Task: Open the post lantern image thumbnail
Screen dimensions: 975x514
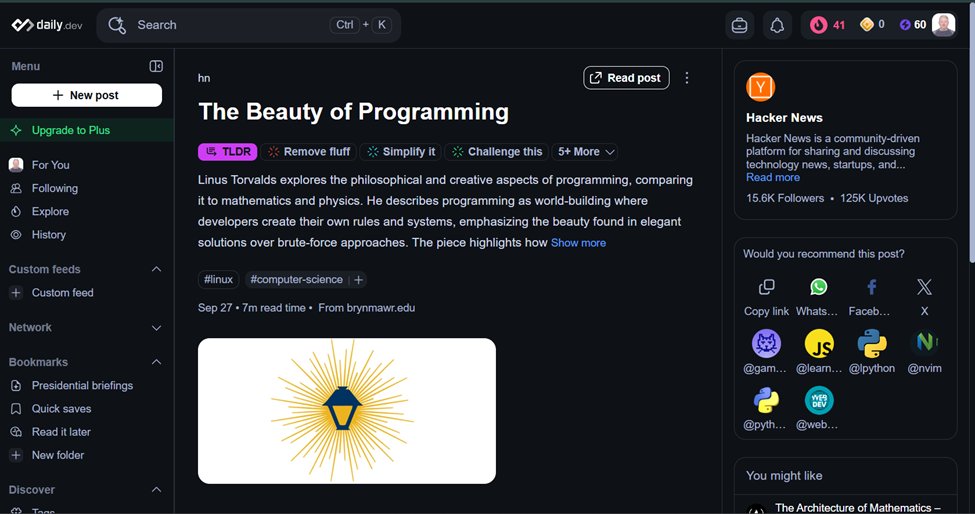Action: tap(347, 411)
